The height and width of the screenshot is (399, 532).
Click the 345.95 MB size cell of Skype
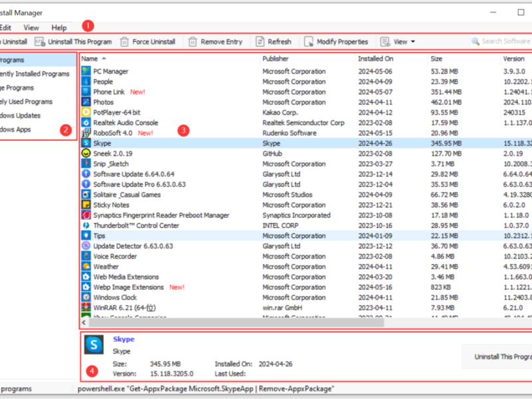click(x=446, y=143)
